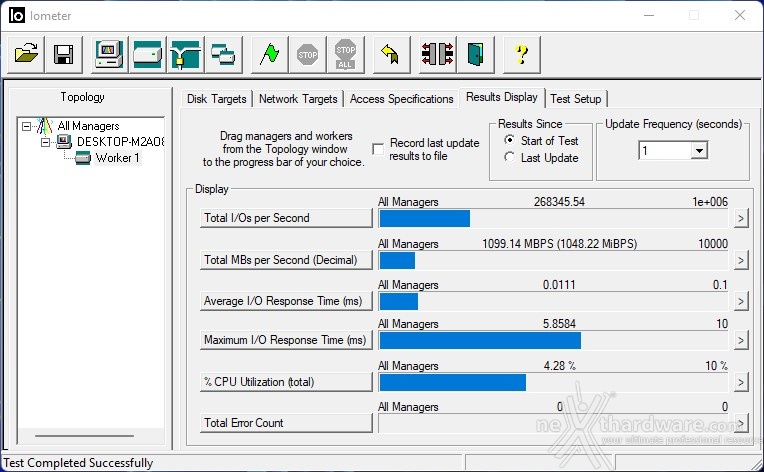Screen dimensions: 764x472
Task: Click the % CPU Utilization (total) button
Action: coord(286,382)
